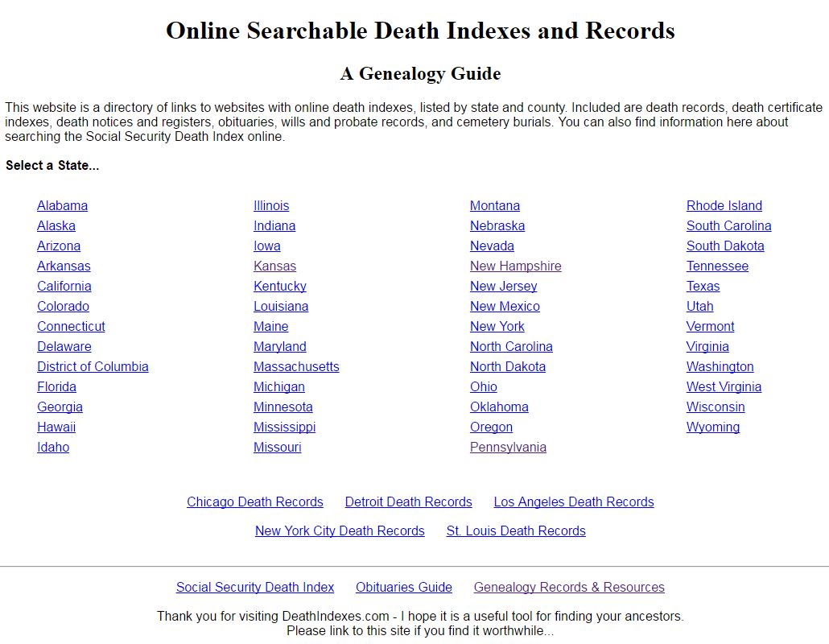Click the New Hampshire link
Image resolution: width=829 pixels, height=644 pixels.
coord(515,266)
